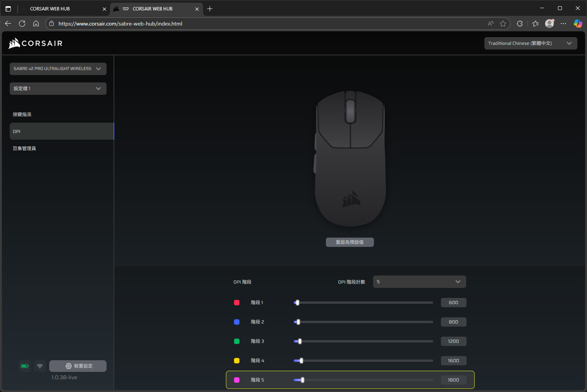Click green color swatch for 階段 3
Viewport: 587px width, 392px height.
[237, 341]
